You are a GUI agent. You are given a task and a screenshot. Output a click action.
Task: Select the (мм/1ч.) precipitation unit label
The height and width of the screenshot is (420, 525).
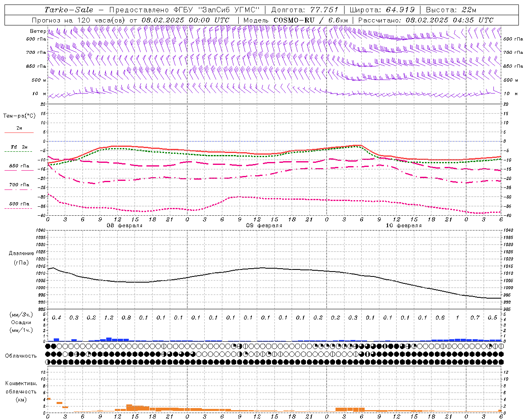click(x=21, y=330)
